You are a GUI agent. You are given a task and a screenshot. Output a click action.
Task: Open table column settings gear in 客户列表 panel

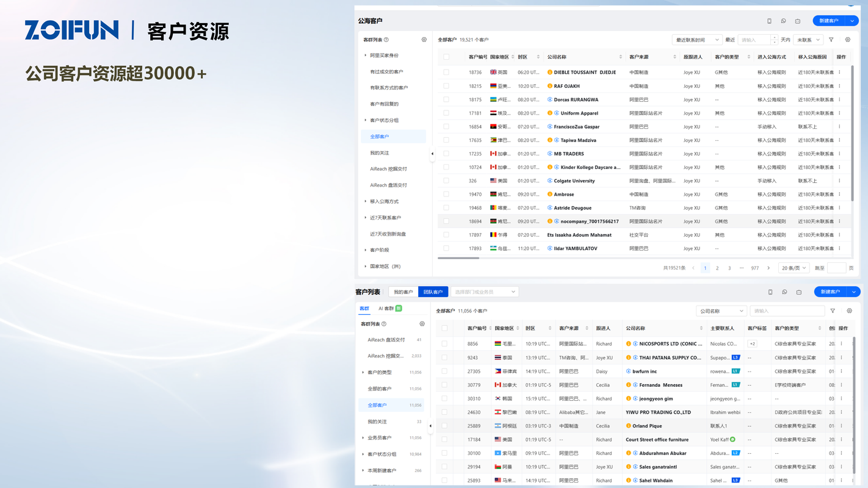pyautogui.click(x=849, y=311)
